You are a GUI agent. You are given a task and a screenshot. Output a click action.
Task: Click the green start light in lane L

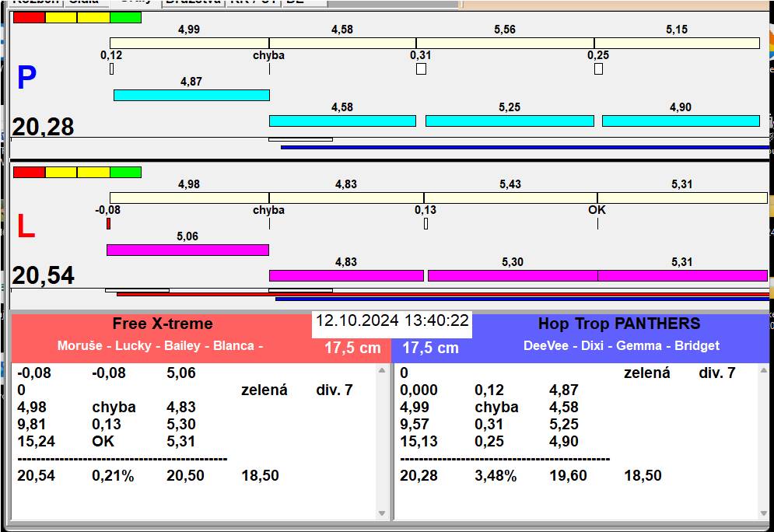coord(125,172)
